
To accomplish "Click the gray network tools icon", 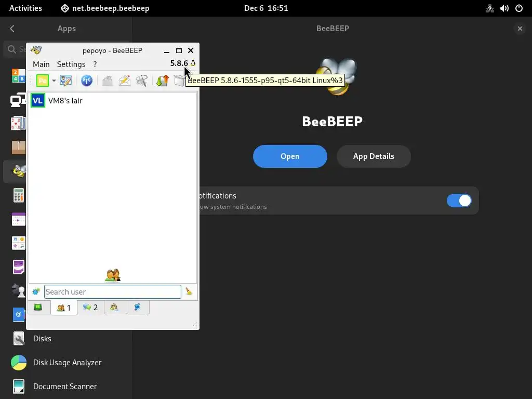I will click(142, 81).
